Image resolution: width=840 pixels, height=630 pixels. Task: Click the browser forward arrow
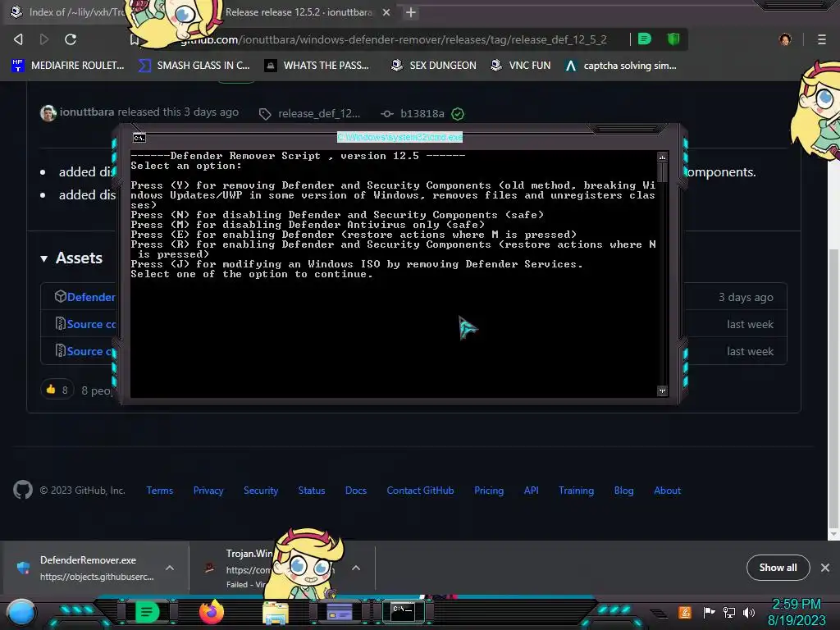(x=44, y=39)
